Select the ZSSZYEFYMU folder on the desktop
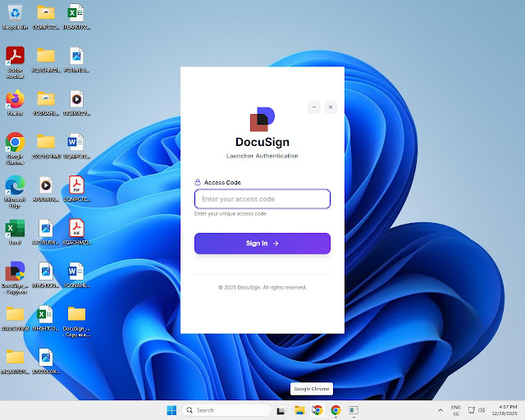525x420 pixels. click(x=46, y=146)
